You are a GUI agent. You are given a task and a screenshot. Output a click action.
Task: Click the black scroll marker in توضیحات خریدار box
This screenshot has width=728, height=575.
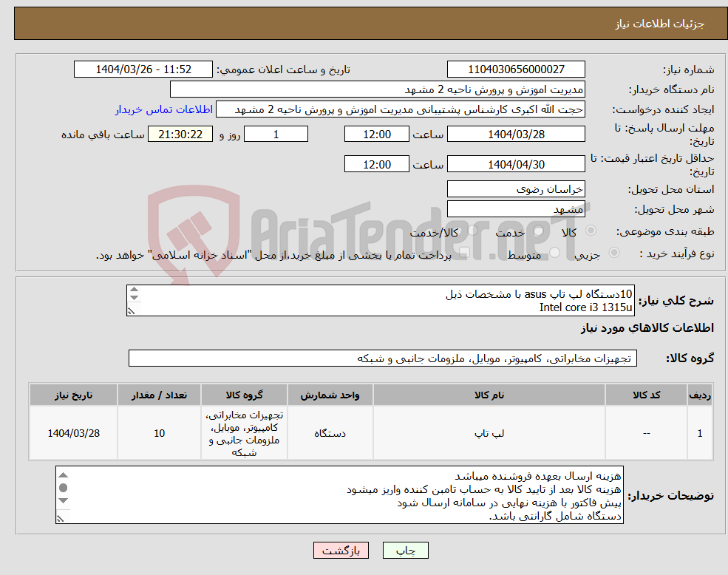63,487
